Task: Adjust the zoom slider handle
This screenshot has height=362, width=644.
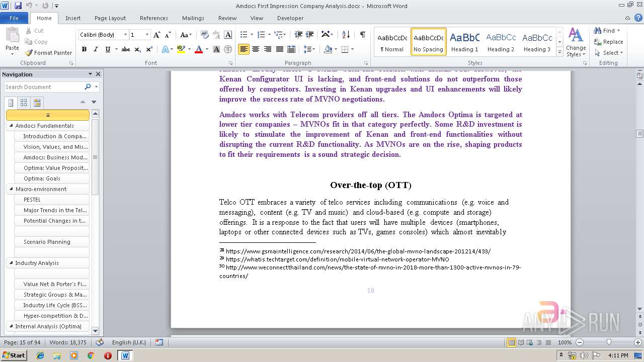Action: click(x=609, y=342)
